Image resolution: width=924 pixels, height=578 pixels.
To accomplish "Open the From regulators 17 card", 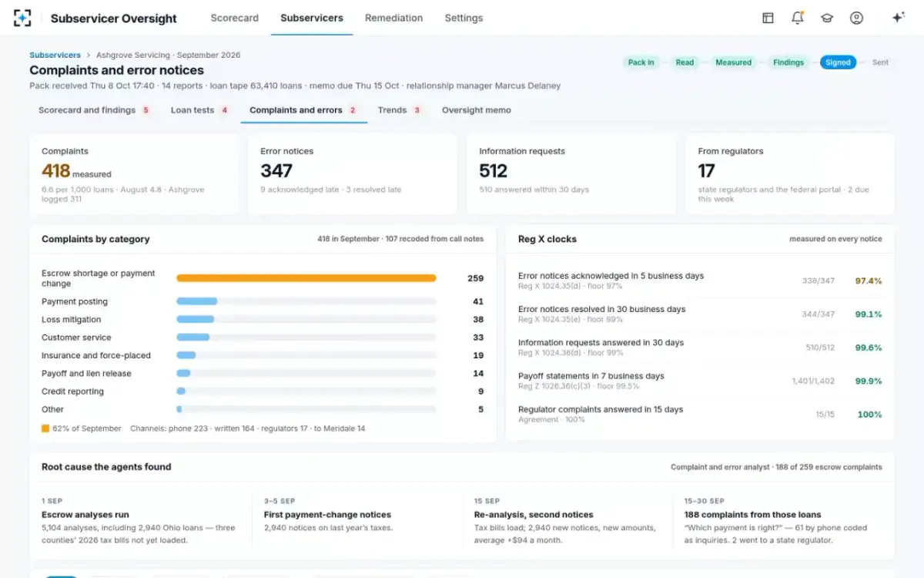I will pos(790,174).
